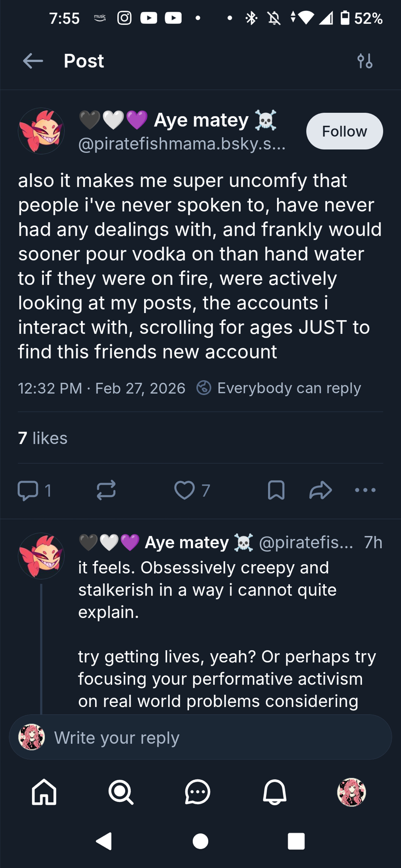The image size is (401, 868).
Task: Tap the repost arrows icon
Action: pos(106,490)
